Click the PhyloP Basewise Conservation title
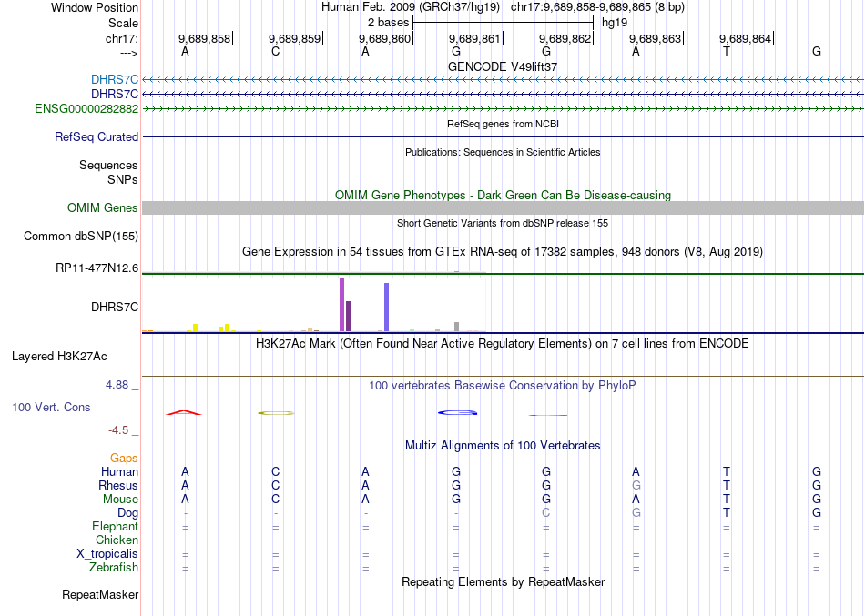 [503, 386]
